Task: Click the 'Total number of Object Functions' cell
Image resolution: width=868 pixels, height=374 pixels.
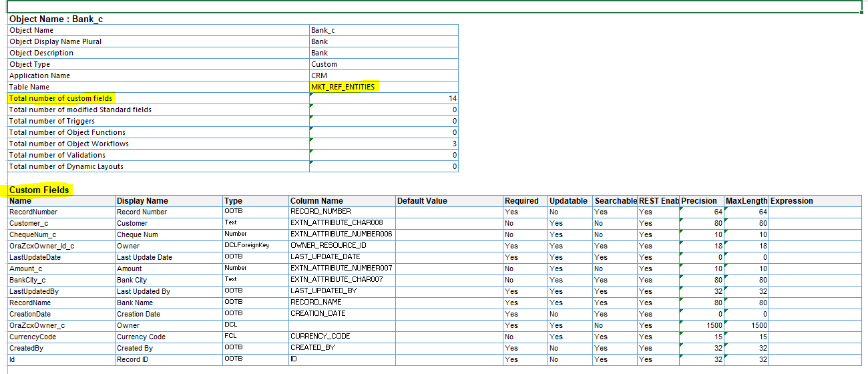Action: (x=158, y=132)
